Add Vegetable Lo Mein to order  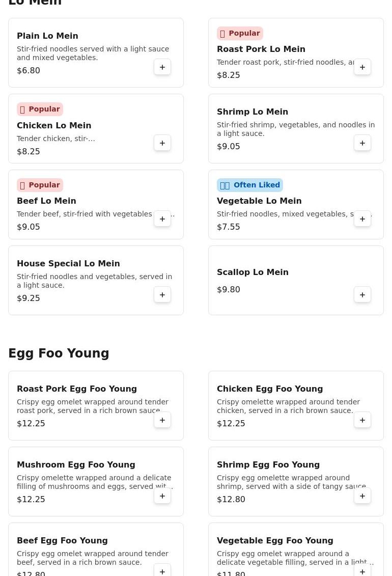pyautogui.click(x=362, y=219)
